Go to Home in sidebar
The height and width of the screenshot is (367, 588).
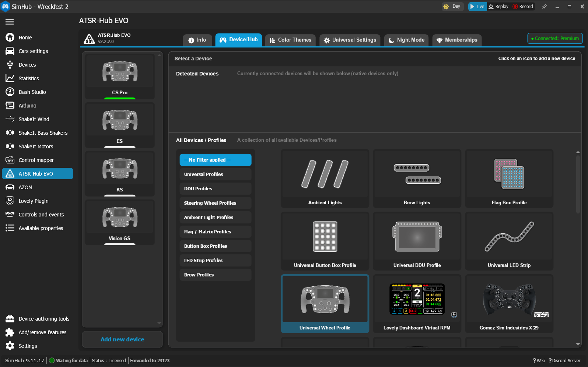pos(38,38)
